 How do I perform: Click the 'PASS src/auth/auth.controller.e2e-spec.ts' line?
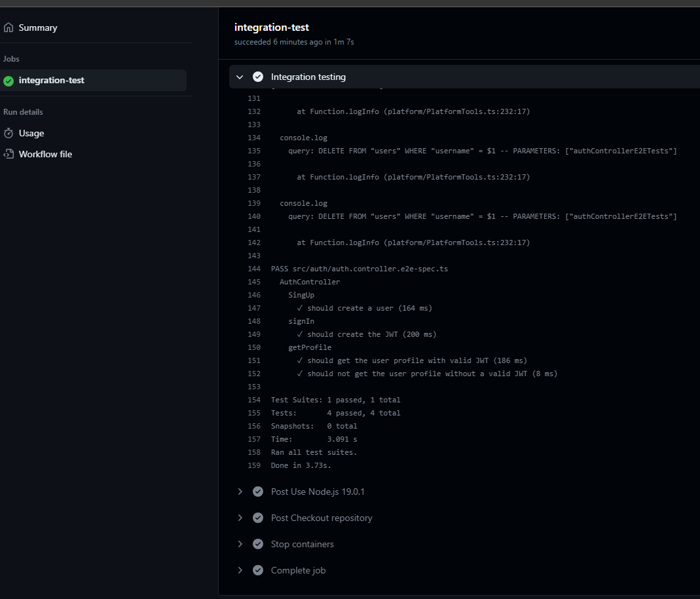[359, 269]
